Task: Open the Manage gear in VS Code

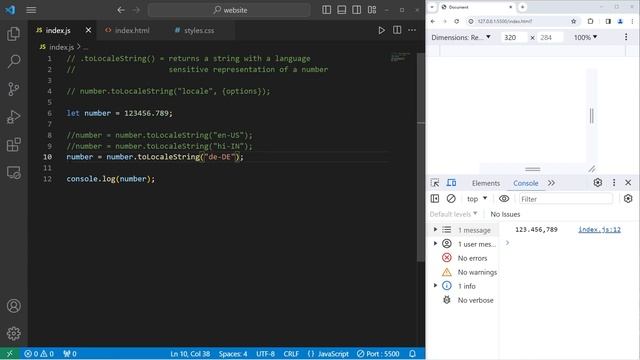Action: 13,333
